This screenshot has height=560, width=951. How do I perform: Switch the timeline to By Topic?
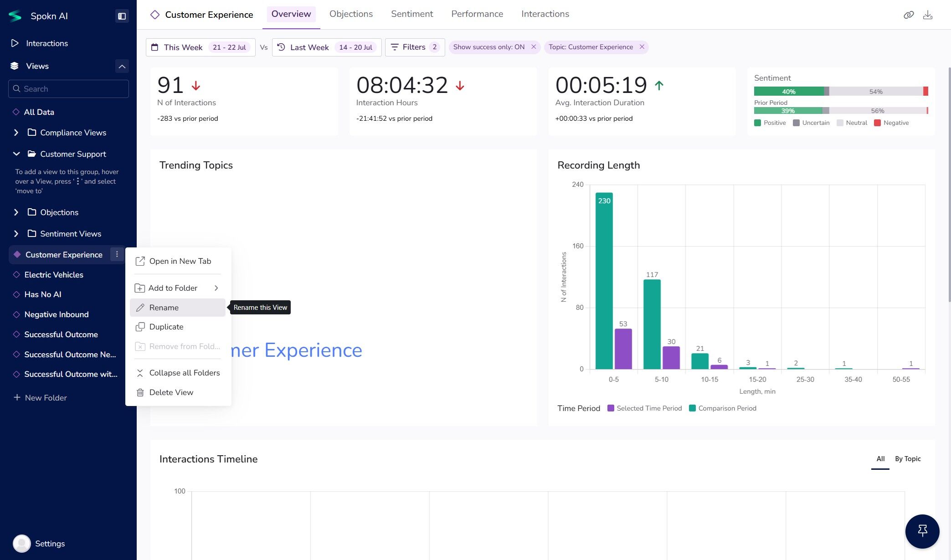tap(907, 459)
